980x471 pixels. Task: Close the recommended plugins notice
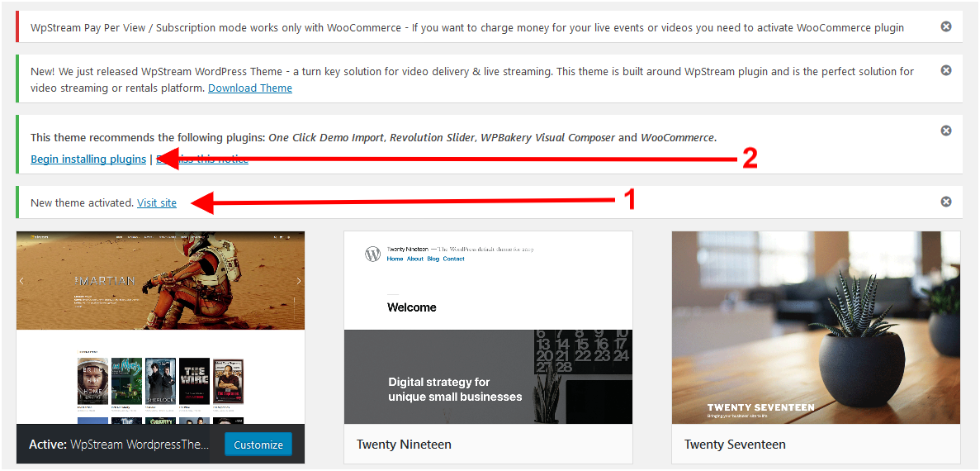pos(946,130)
